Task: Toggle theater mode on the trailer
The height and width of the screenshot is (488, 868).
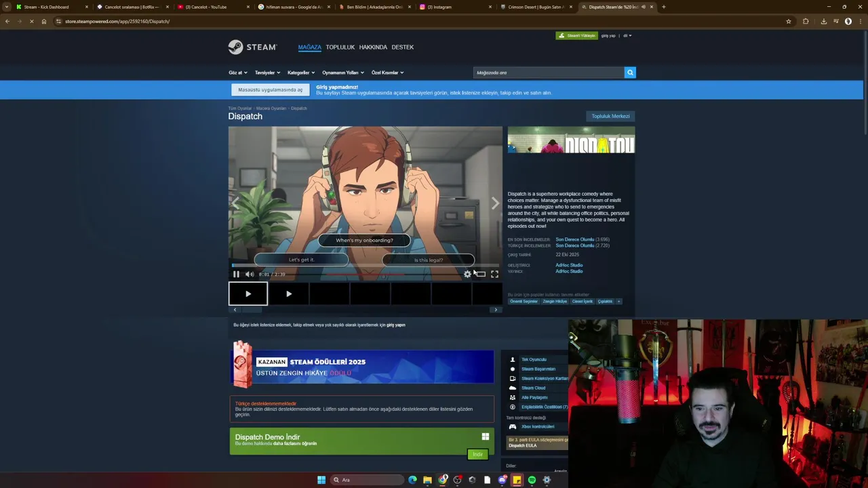Action: click(x=481, y=274)
